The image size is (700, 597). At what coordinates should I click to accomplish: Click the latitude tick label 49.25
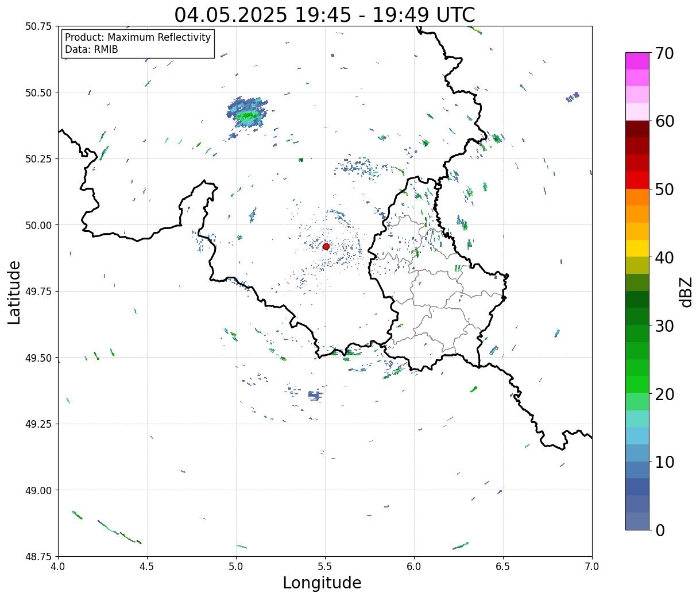[38, 424]
